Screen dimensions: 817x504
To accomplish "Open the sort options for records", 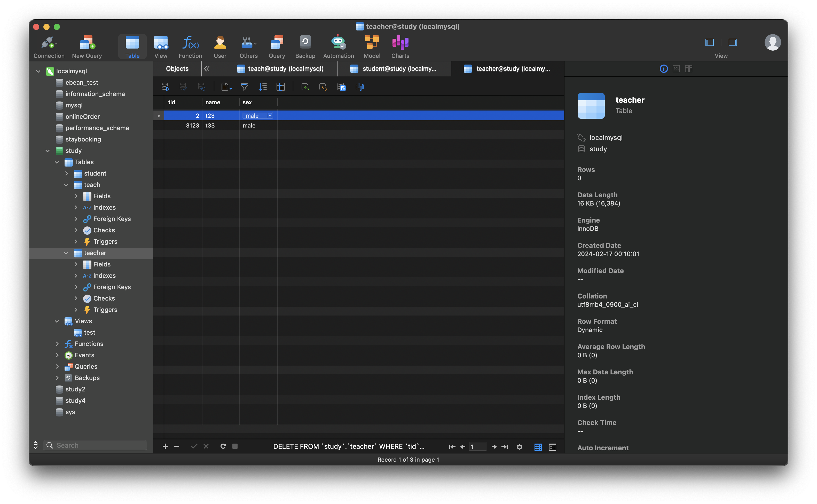I will click(x=263, y=87).
